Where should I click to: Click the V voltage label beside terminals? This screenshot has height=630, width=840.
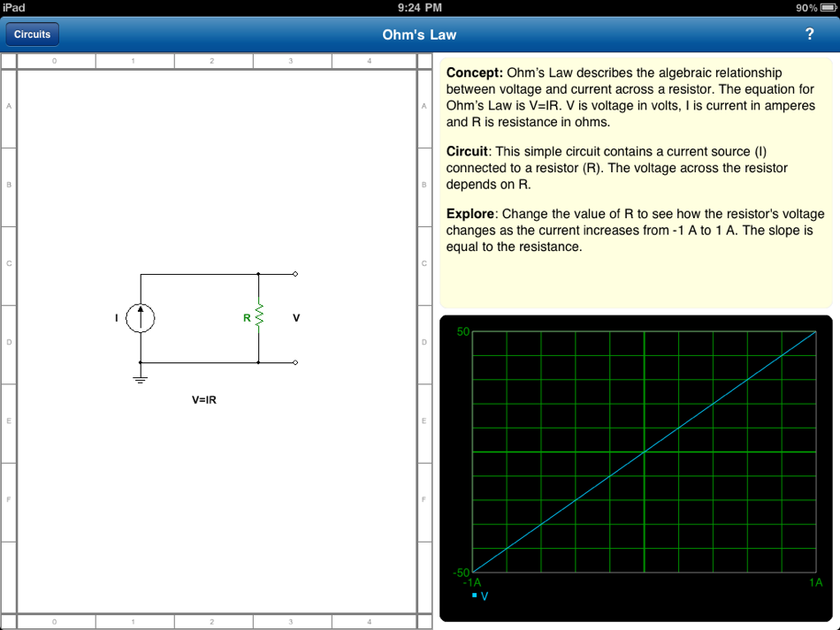pos(296,318)
